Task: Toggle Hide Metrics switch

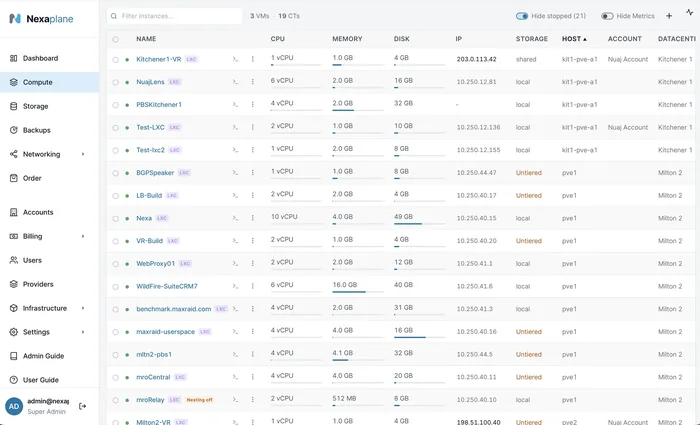Action: [x=607, y=16]
